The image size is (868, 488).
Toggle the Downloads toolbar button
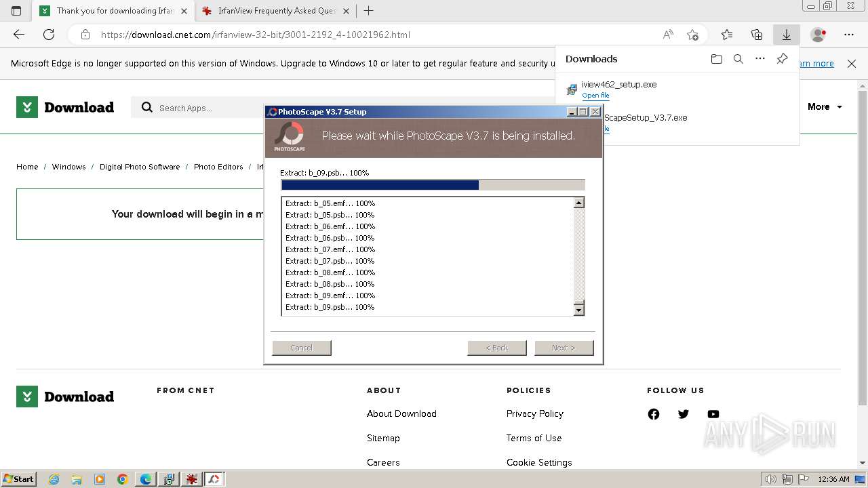pos(787,35)
